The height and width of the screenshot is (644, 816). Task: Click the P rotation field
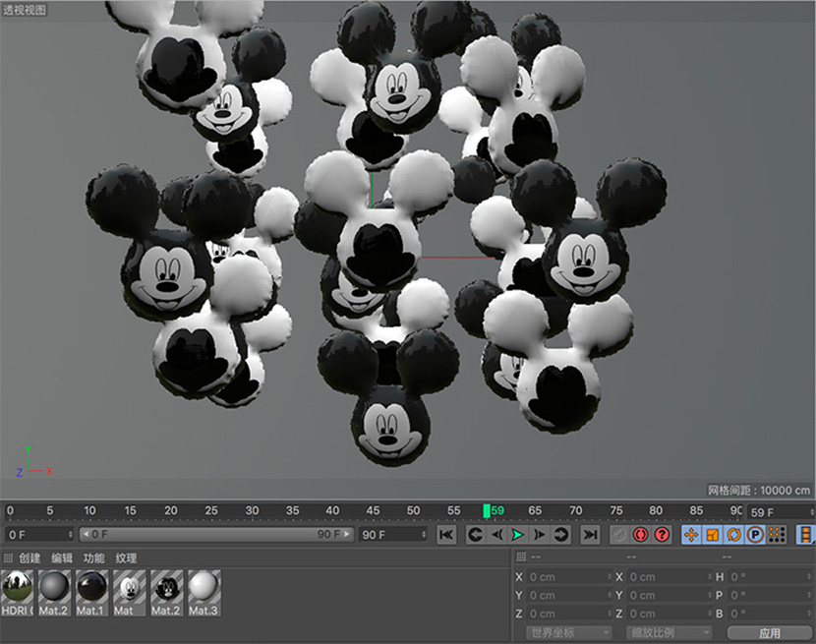coord(768,595)
